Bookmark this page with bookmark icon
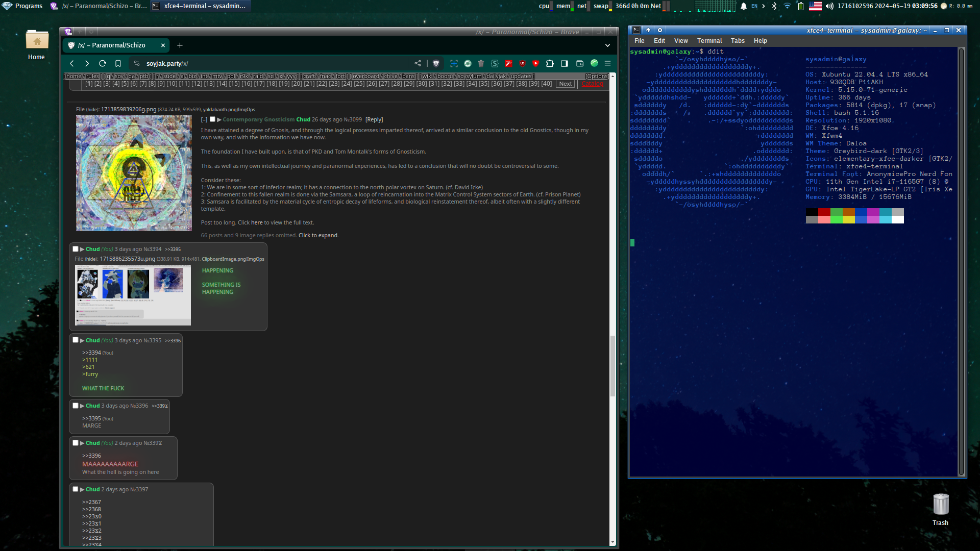The width and height of the screenshot is (980, 551). tap(118, 63)
